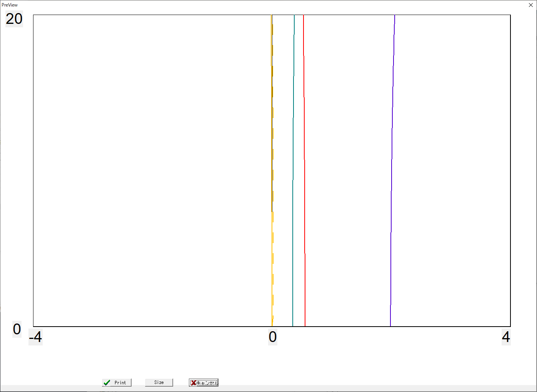Image resolution: width=537 pixels, height=392 pixels.
Task: Click the x-axis center label 0
Action: (272, 337)
